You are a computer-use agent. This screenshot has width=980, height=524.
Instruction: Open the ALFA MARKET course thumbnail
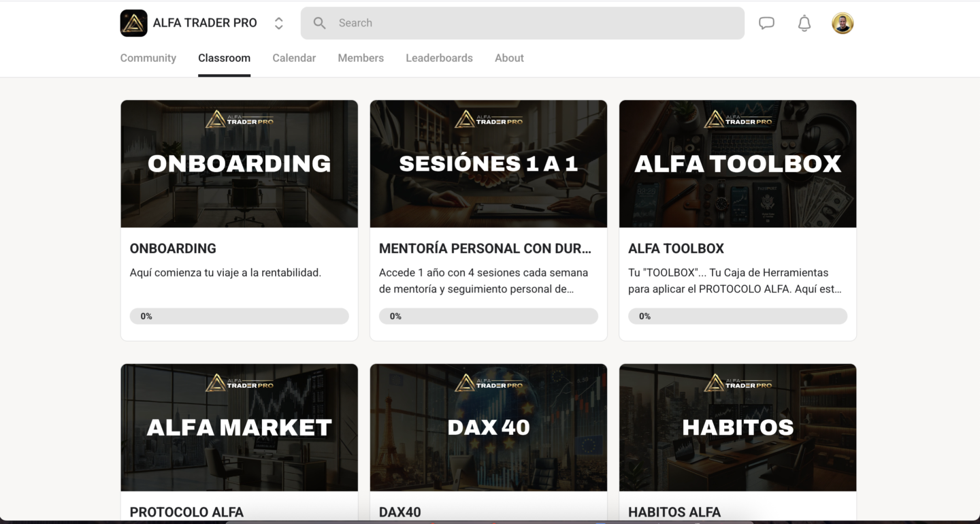[240, 427]
